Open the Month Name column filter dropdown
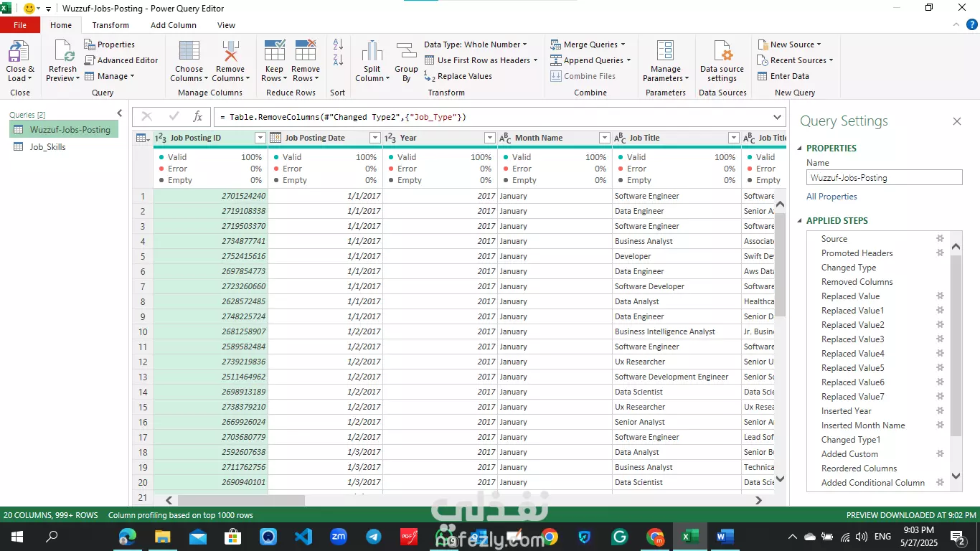980x551 pixels. point(605,138)
